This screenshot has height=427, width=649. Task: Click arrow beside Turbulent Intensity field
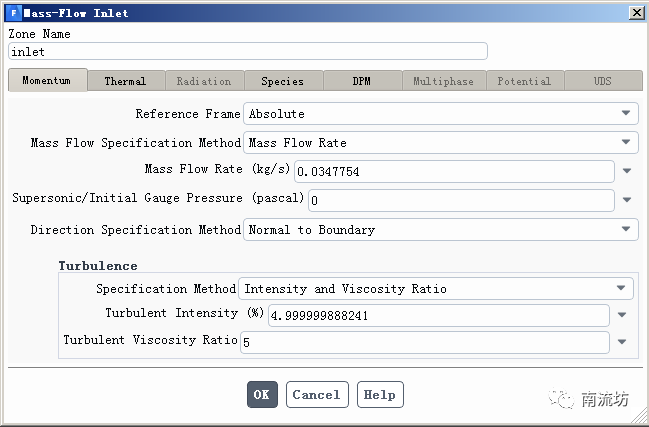coord(622,315)
